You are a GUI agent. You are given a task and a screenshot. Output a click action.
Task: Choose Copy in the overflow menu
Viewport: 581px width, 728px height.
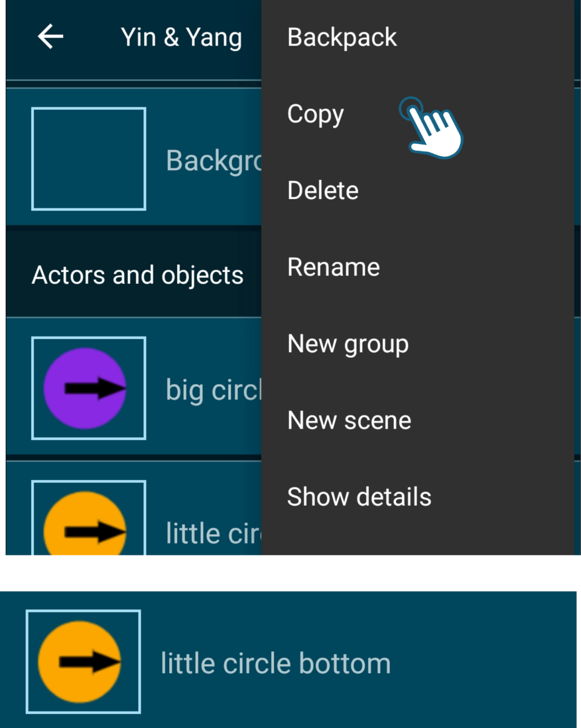315,114
